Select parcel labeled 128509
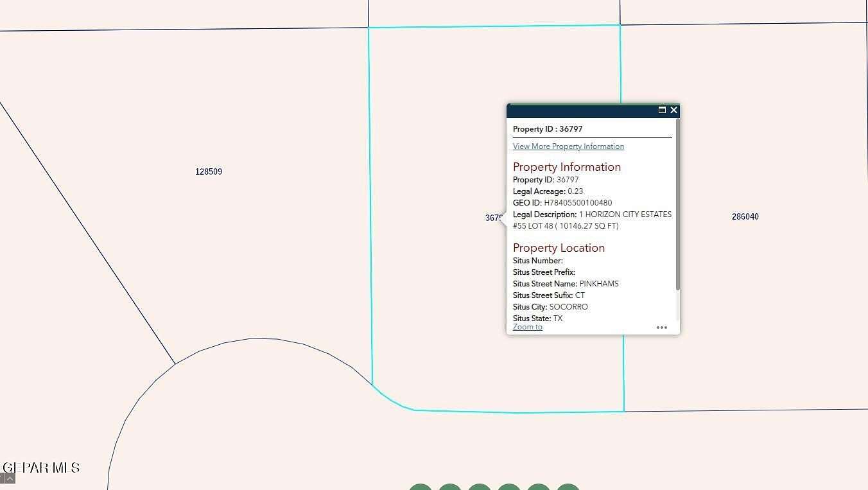 coord(208,171)
